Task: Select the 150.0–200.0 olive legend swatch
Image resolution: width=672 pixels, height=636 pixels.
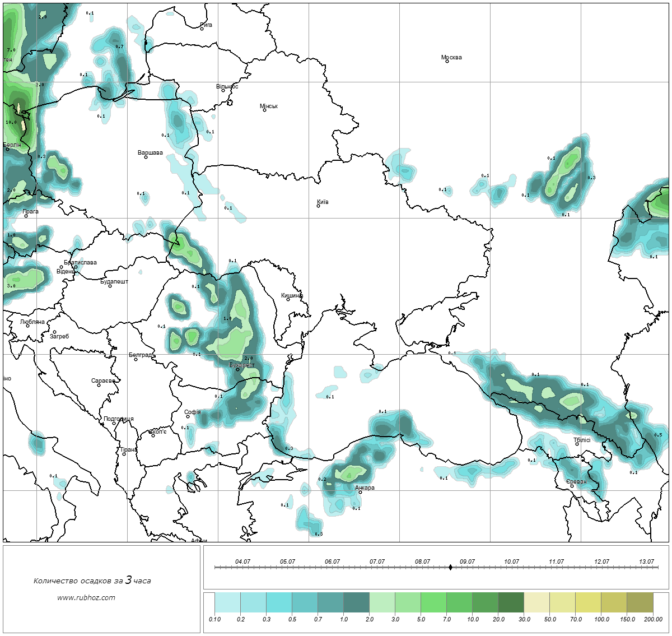Action: coord(640,603)
